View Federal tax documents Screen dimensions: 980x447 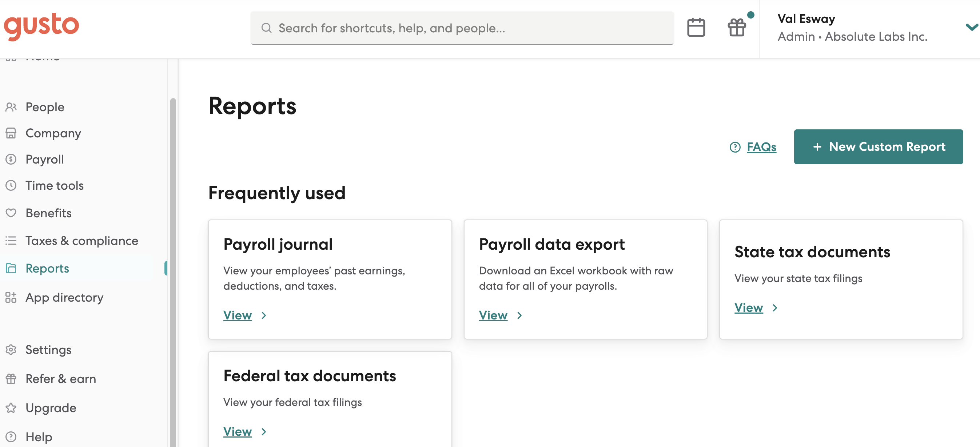(238, 432)
